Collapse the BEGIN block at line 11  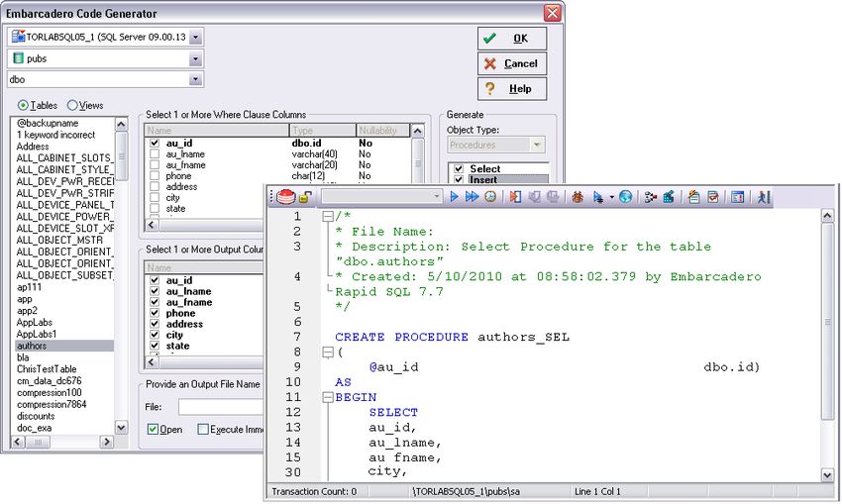tap(328, 398)
